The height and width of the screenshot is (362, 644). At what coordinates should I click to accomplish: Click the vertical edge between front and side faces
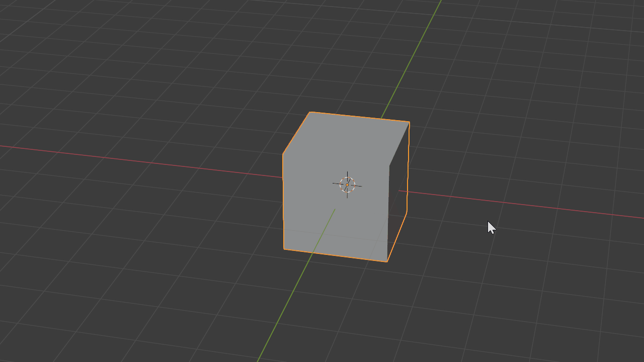388,211
